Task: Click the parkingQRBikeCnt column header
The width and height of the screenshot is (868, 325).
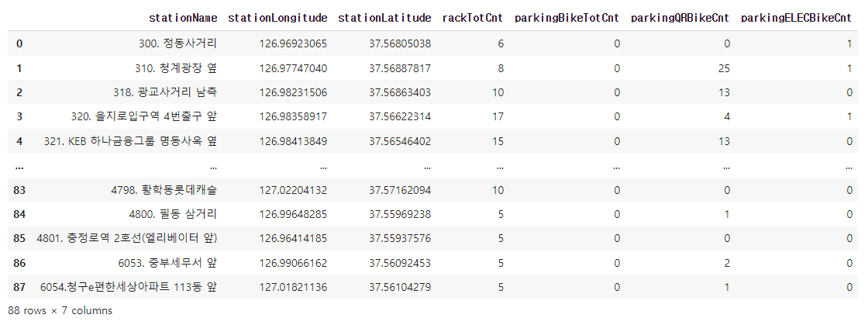Action: pos(680,19)
